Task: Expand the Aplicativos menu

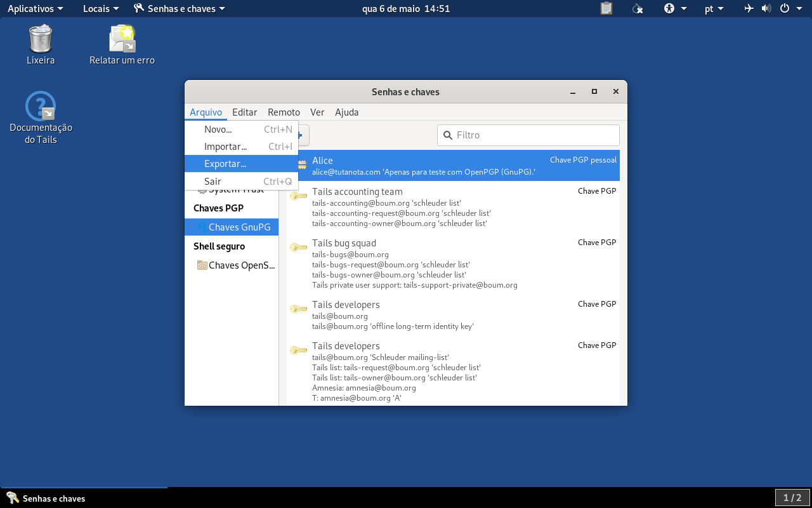Action: [36, 9]
